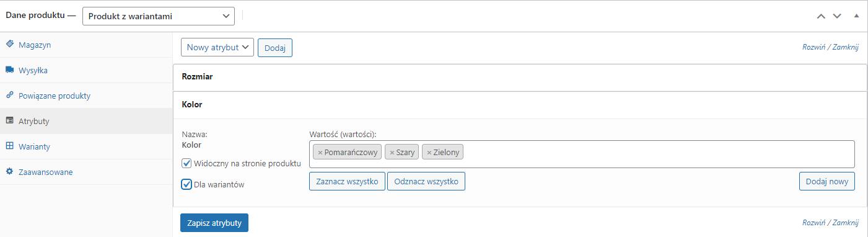The image size is (868, 237).
Task: Uncheck Dla wariantów checkbox
Action: pyautogui.click(x=186, y=184)
